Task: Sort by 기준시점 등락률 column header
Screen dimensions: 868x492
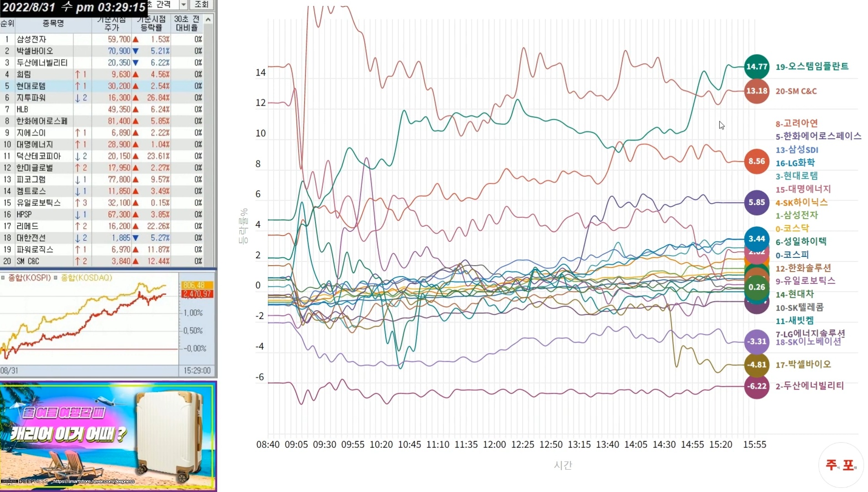Action: tap(151, 23)
